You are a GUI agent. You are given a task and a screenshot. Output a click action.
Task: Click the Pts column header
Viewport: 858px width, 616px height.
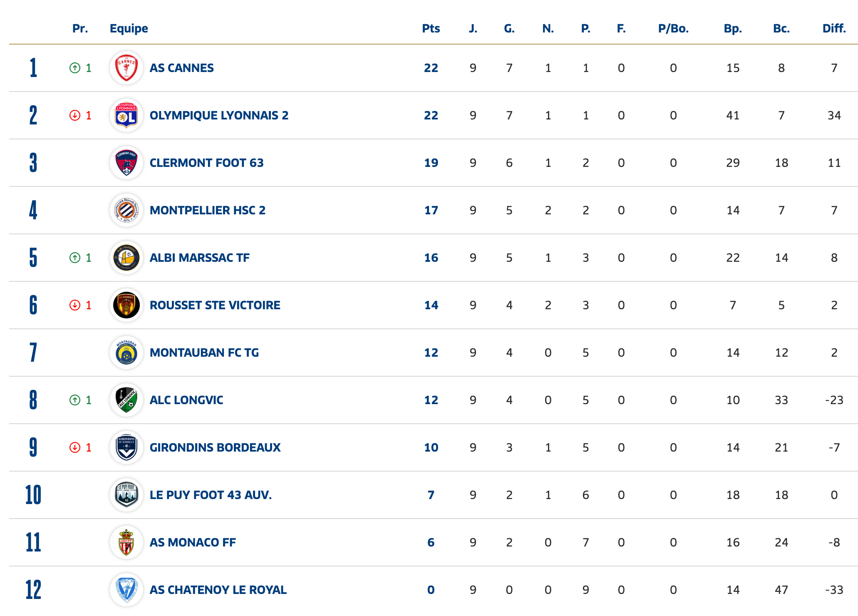(x=431, y=28)
